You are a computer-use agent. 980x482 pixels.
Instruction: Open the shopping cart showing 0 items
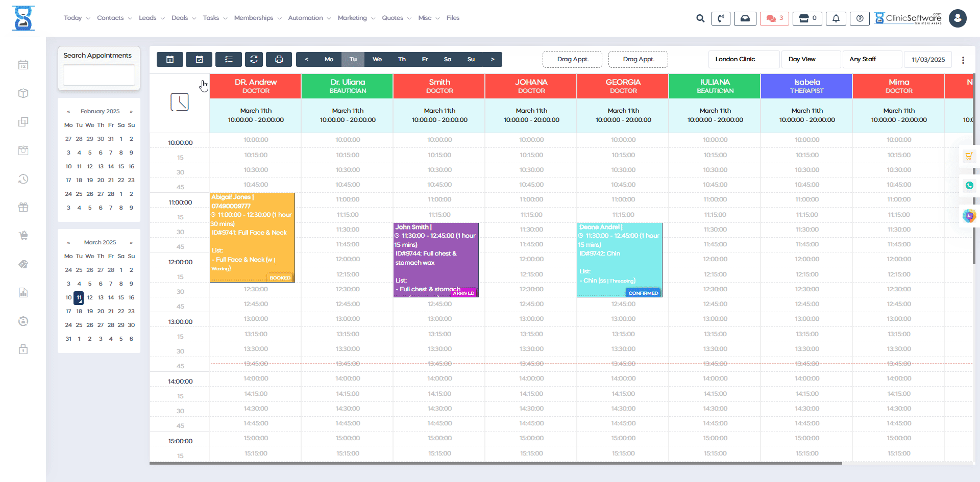(x=807, y=18)
